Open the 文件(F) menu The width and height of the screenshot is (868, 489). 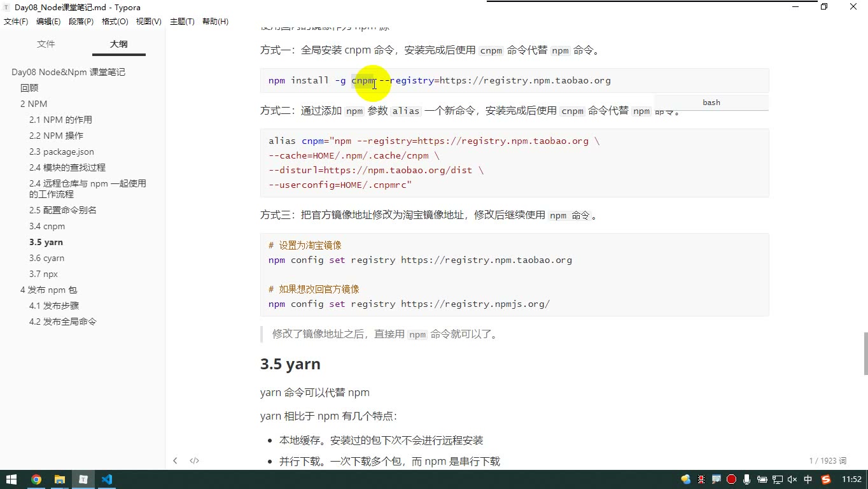(16, 21)
